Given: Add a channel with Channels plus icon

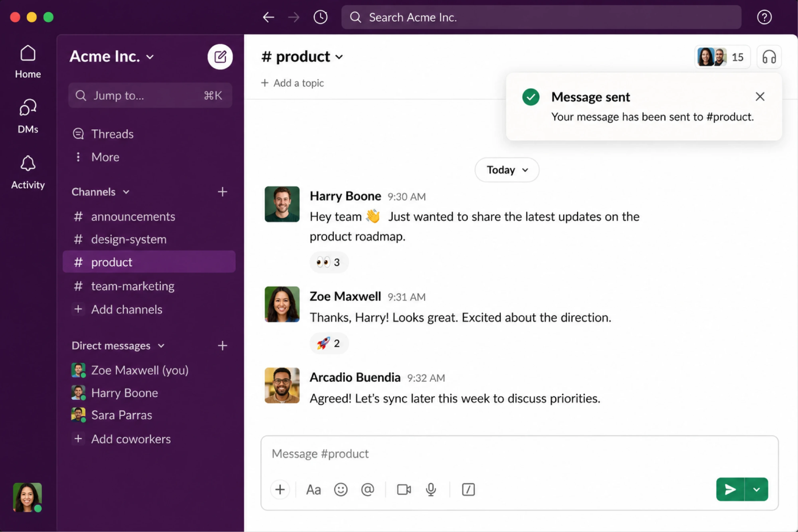Looking at the screenshot, I should click(222, 192).
